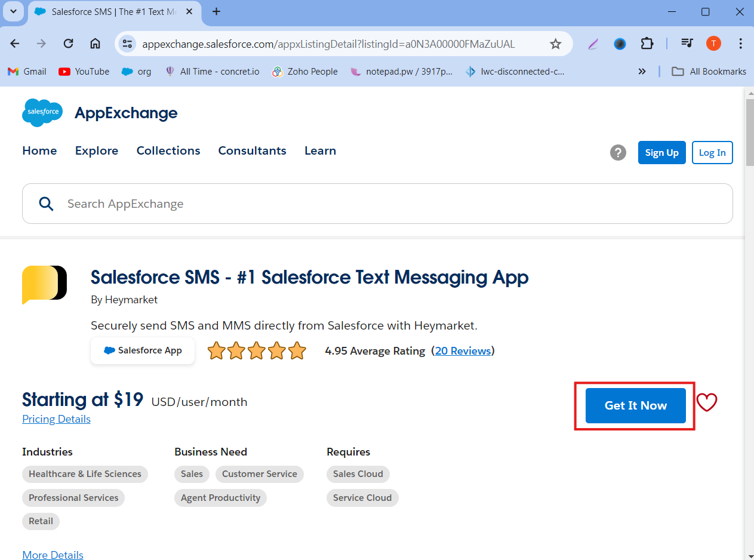Click the AppExchange title text
This screenshot has width=754, height=560.
[x=126, y=113]
